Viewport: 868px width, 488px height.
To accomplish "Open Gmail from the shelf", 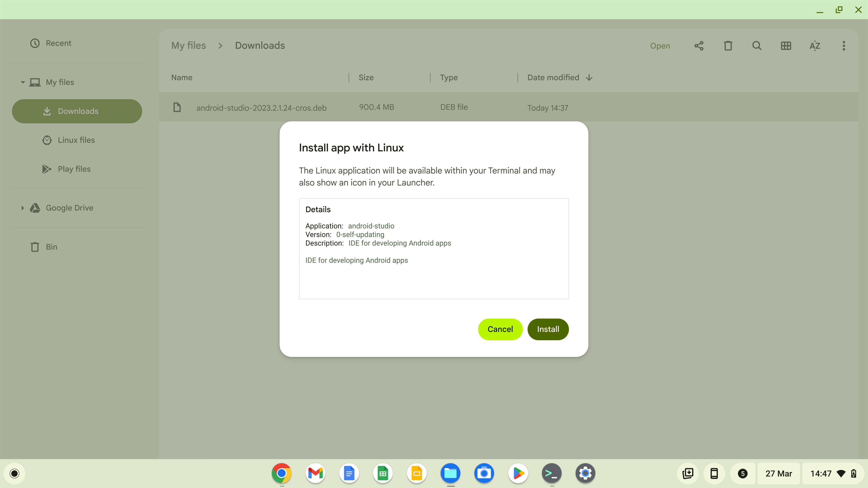I will (x=315, y=473).
